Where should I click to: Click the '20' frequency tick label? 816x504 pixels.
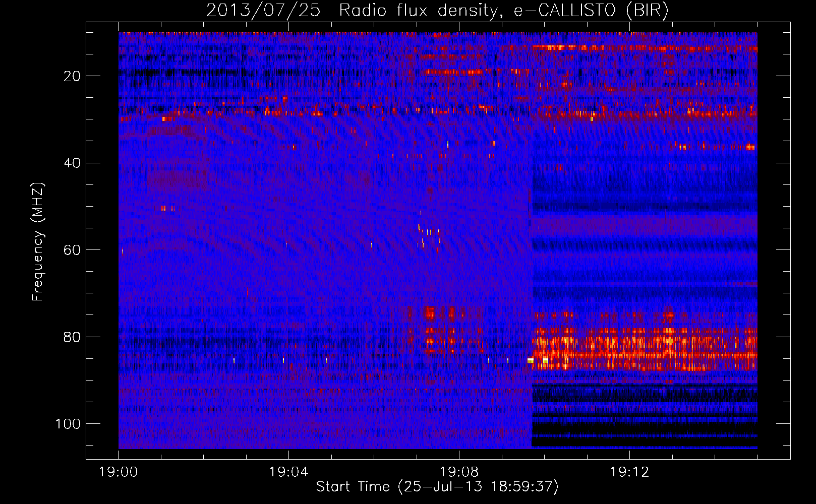click(72, 76)
